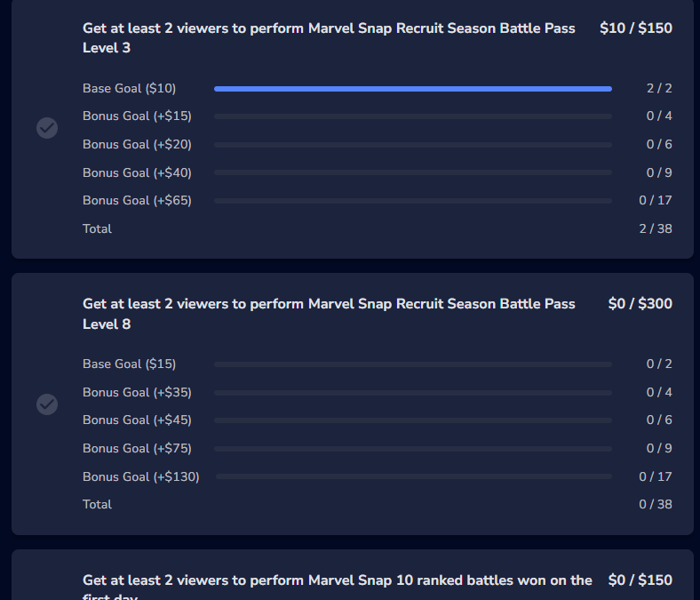Select the Bonus Goal (+$75) label
Screen dimensions: 700x600
pyautogui.click(x=137, y=448)
